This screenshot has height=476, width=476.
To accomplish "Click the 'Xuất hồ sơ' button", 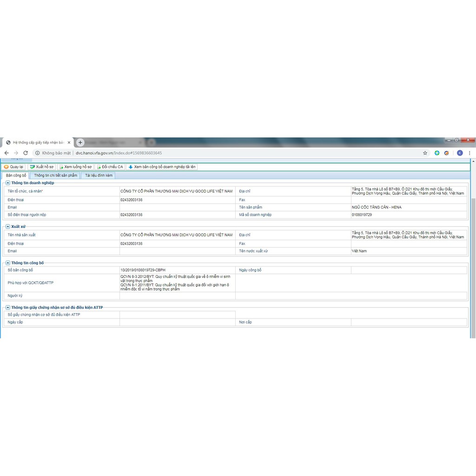I will 41,166.
